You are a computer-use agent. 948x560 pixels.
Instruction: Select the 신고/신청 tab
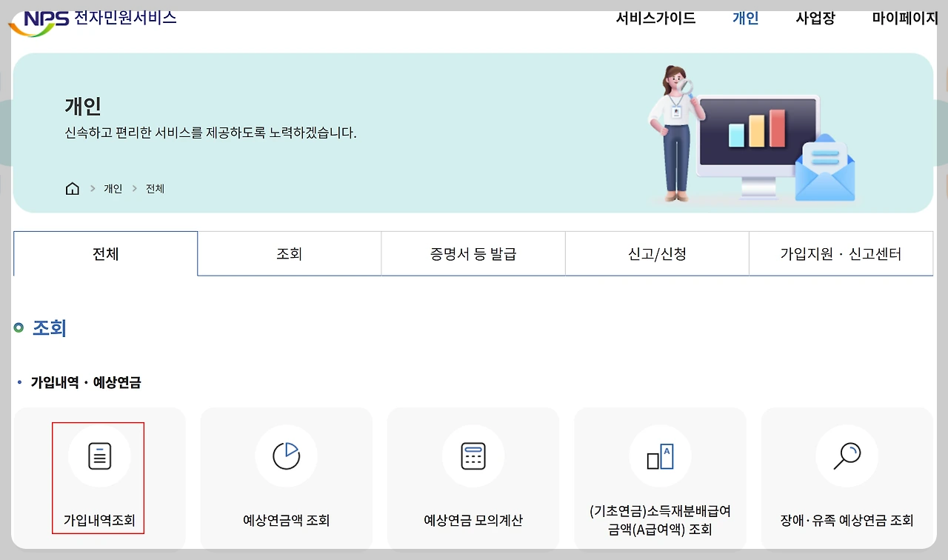click(656, 253)
